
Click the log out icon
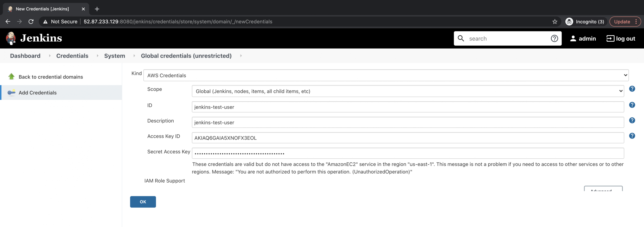coord(611,38)
